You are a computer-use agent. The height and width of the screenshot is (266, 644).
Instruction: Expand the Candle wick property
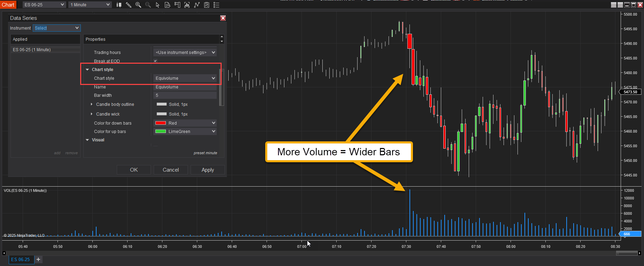click(x=92, y=114)
